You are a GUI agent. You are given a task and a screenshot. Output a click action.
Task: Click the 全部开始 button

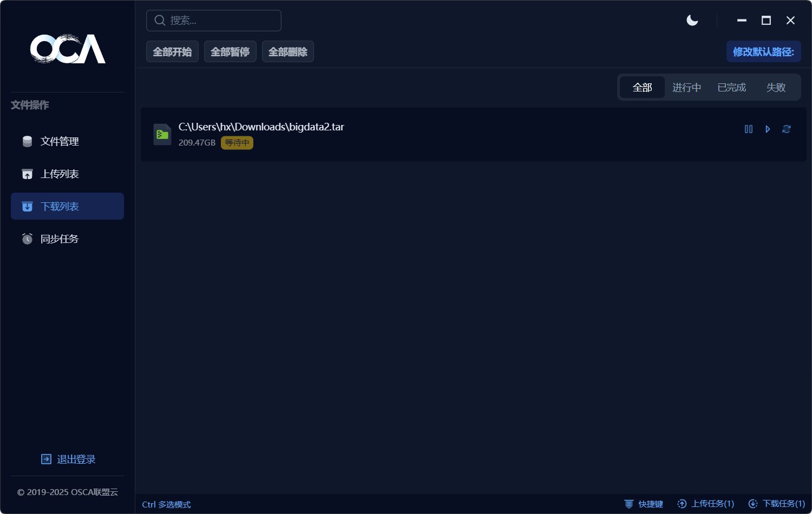[172, 52]
